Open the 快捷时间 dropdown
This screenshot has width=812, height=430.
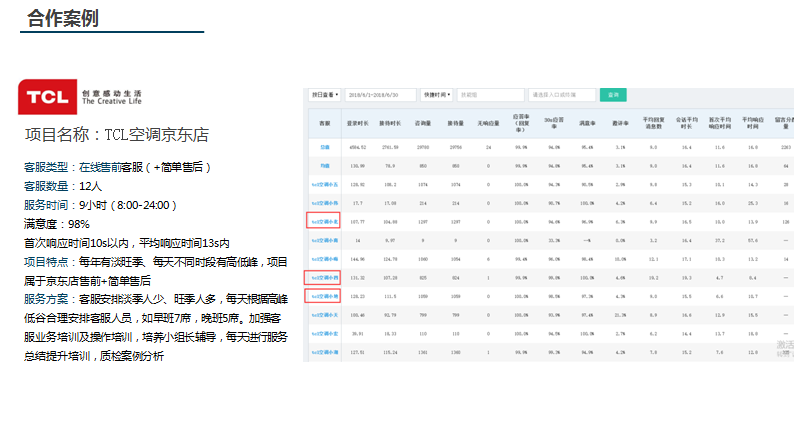(x=437, y=95)
